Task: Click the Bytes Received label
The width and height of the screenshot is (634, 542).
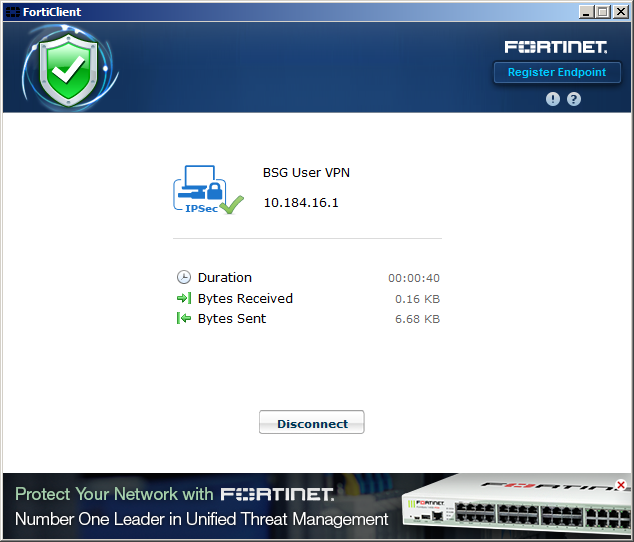Action: click(245, 299)
